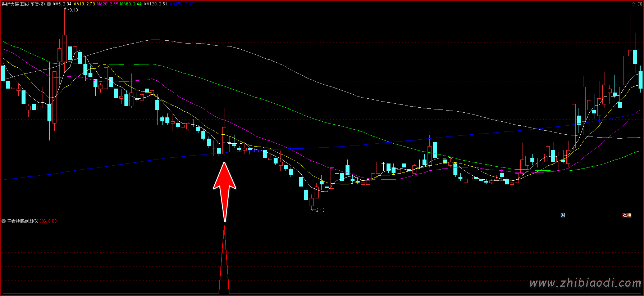
Task: Click the 2.13 low price marker
Action: 320,210
